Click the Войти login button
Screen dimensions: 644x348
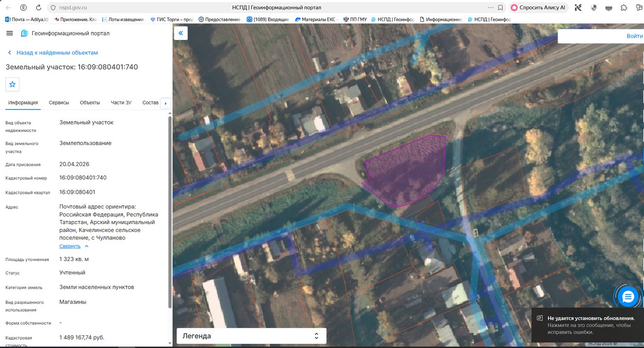pos(634,36)
